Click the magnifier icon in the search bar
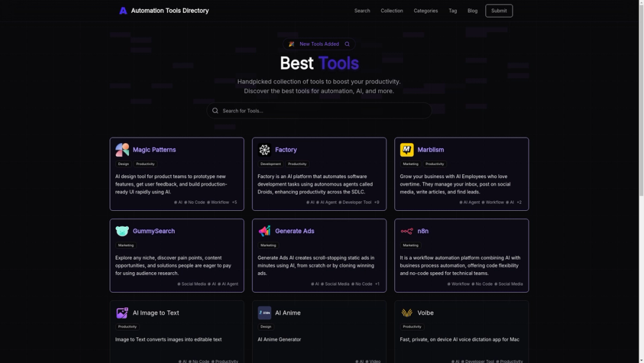Viewport: 644px width, 363px height. point(215,111)
